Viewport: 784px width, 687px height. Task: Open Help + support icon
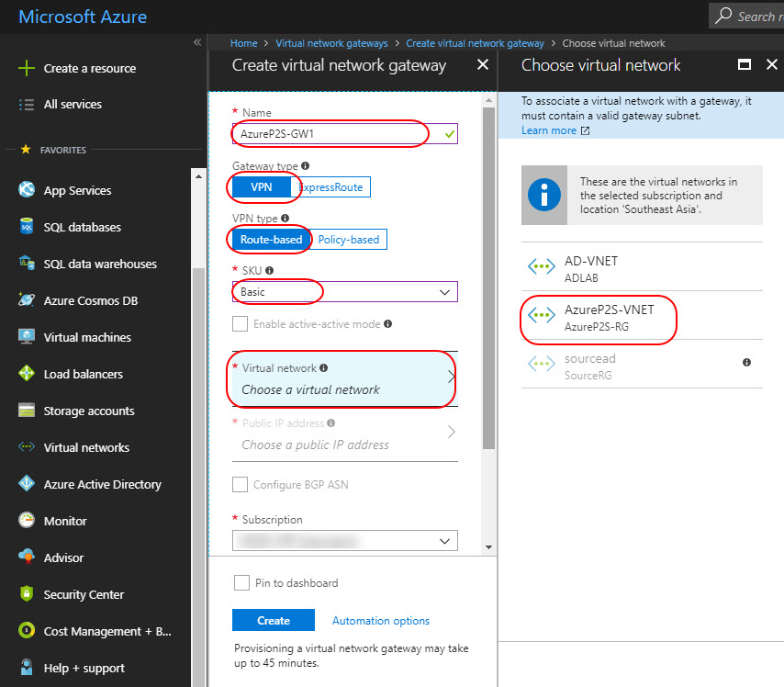pyautogui.click(x=27, y=667)
